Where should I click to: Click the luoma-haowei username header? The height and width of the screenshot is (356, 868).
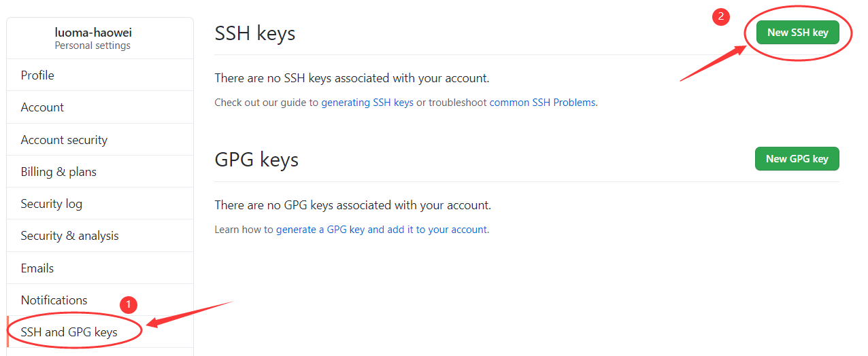point(93,33)
